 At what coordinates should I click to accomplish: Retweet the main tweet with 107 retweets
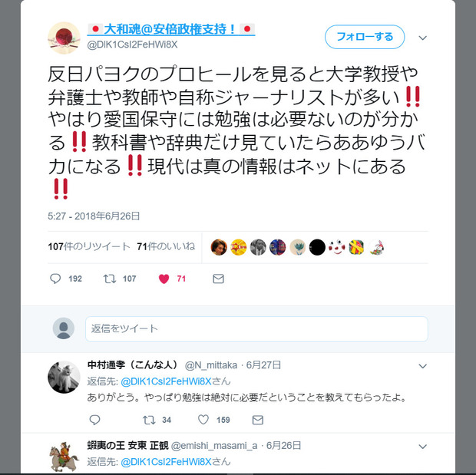[x=110, y=279]
